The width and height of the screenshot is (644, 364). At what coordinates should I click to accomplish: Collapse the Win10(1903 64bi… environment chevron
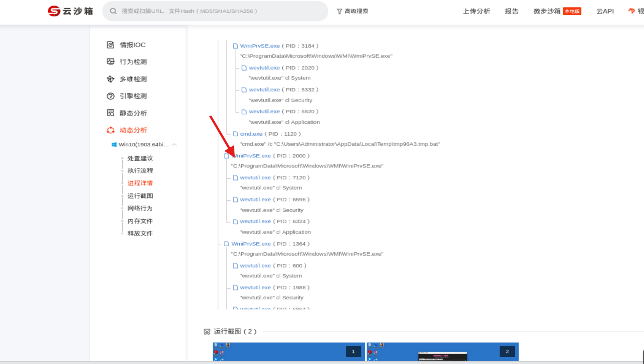[174, 145]
